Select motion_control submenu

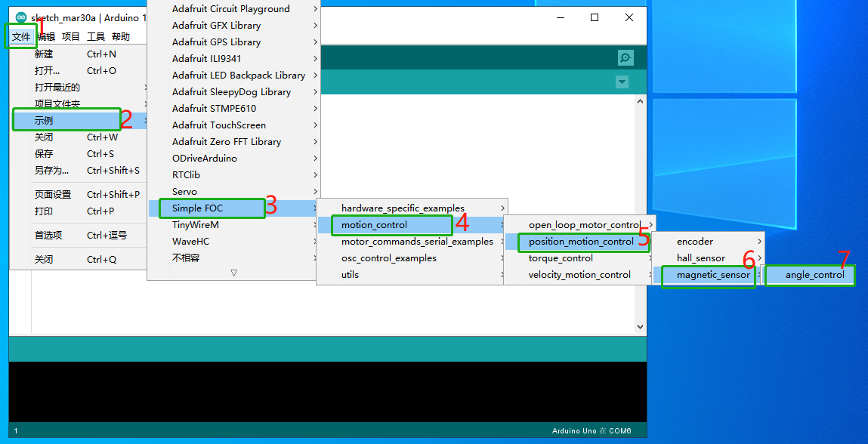pos(412,225)
